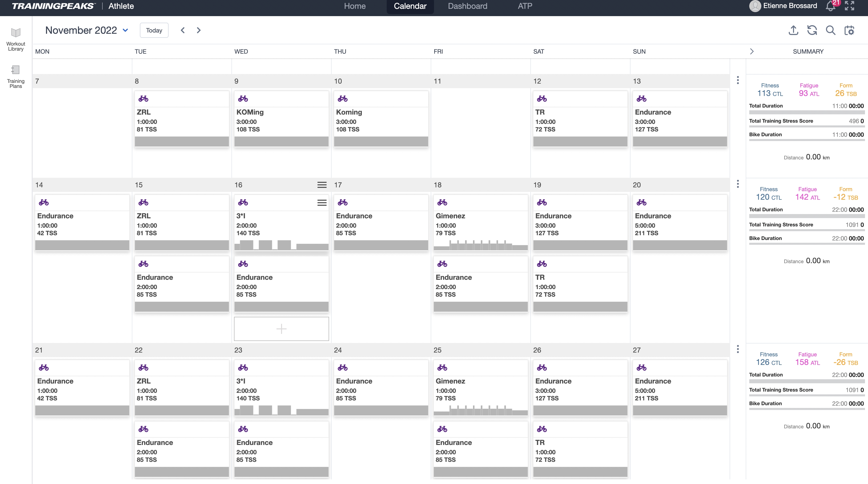This screenshot has height=484, width=868.
Task: Open ZRL workout on Nov 8
Action: (182, 118)
